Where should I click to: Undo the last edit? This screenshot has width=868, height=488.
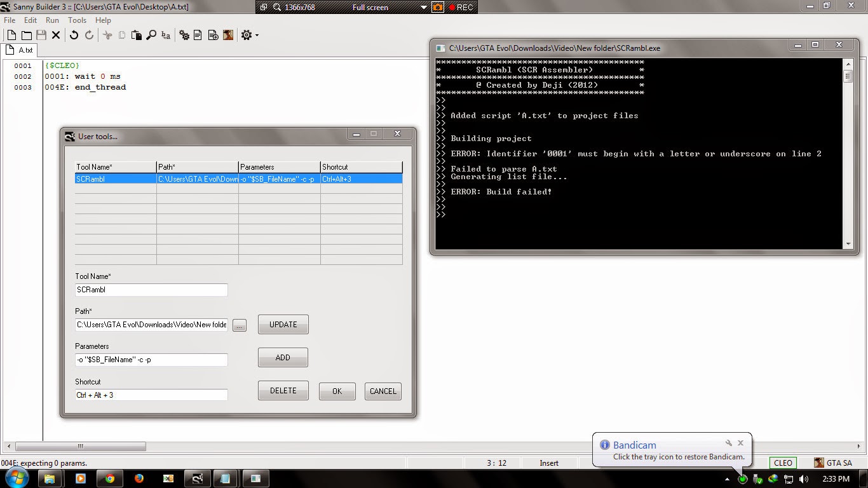(74, 36)
